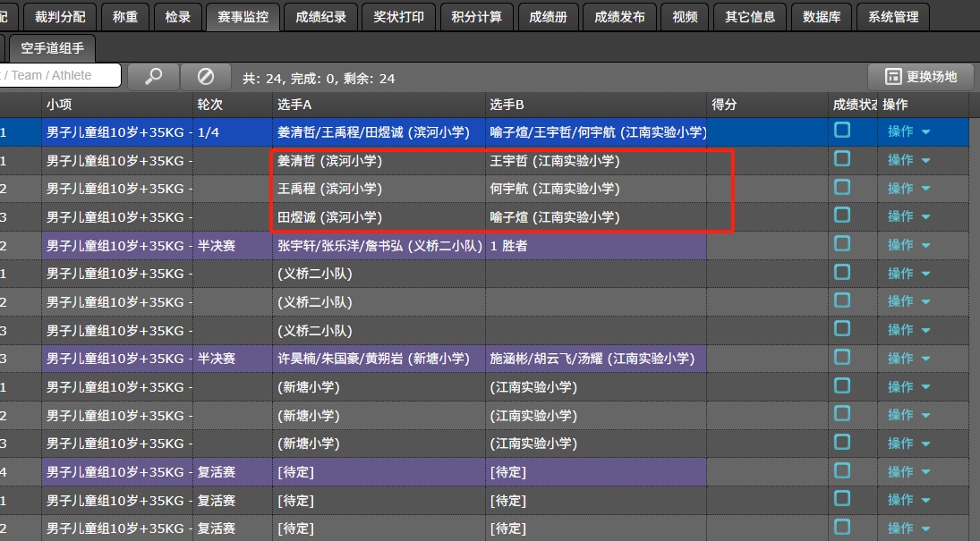
Task: Open 操作 menu for 王禹程 vs 何宇航
Action: (x=908, y=189)
